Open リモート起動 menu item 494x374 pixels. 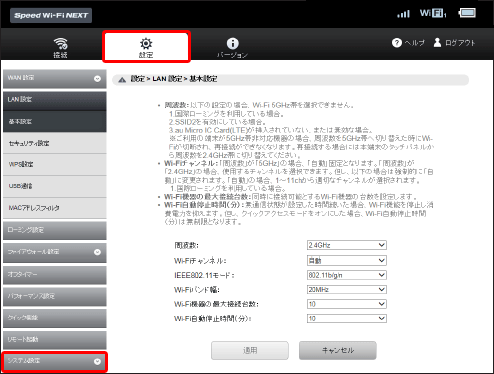(55, 340)
